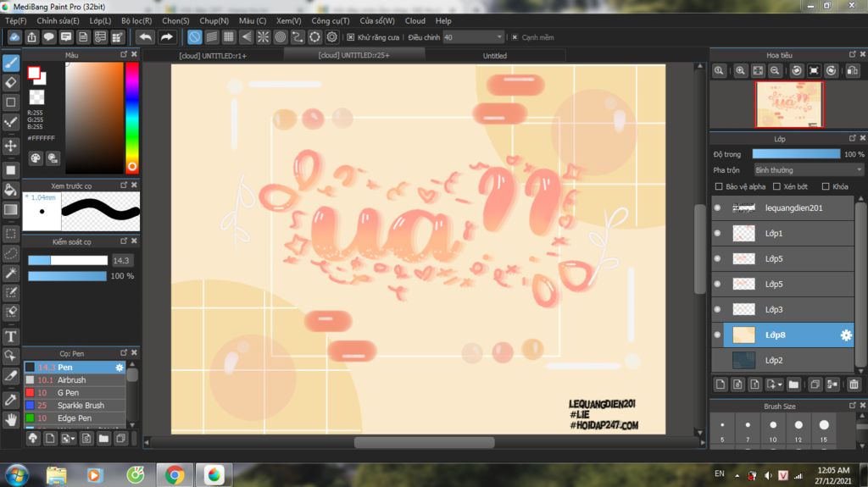This screenshot has height=487, width=868.
Task: Toggle the Khử răng cưa checkbox
Action: click(x=350, y=37)
